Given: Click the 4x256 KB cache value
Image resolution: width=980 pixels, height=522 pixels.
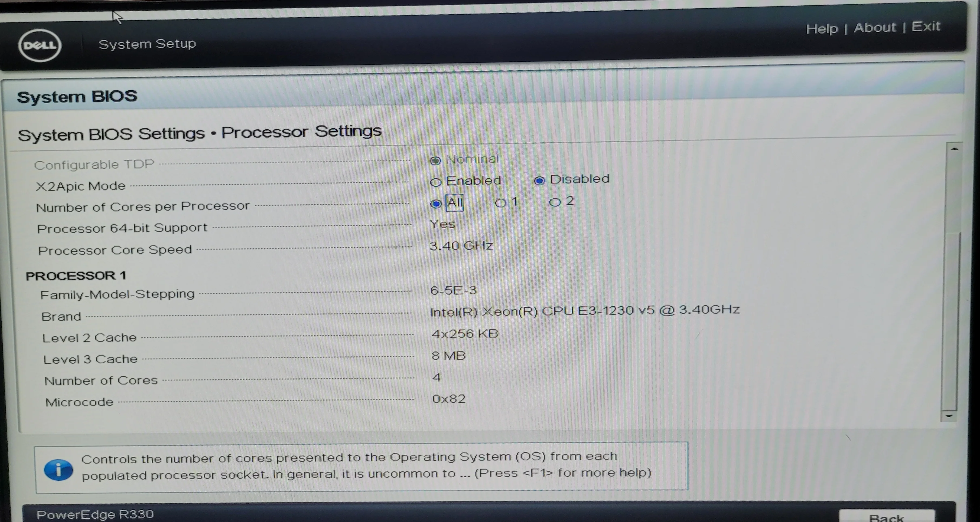Looking at the screenshot, I should 464,334.
